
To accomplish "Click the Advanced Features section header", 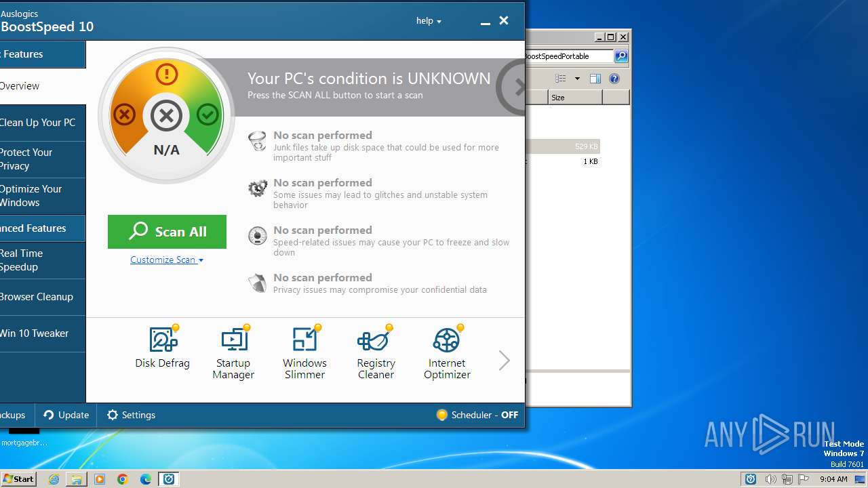I will click(43, 228).
